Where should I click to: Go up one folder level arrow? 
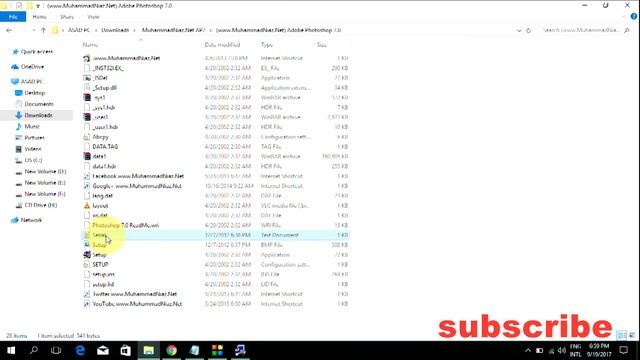point(43,30)
